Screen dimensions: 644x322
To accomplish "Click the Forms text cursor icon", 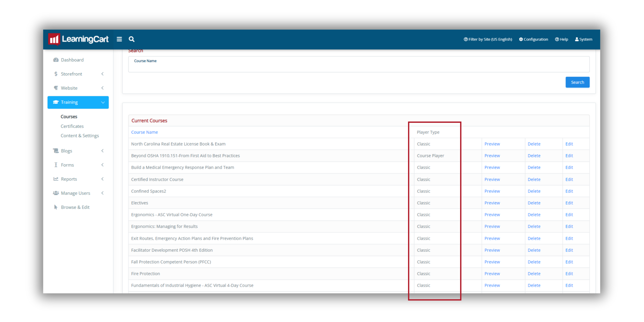I will pos(56,165).
